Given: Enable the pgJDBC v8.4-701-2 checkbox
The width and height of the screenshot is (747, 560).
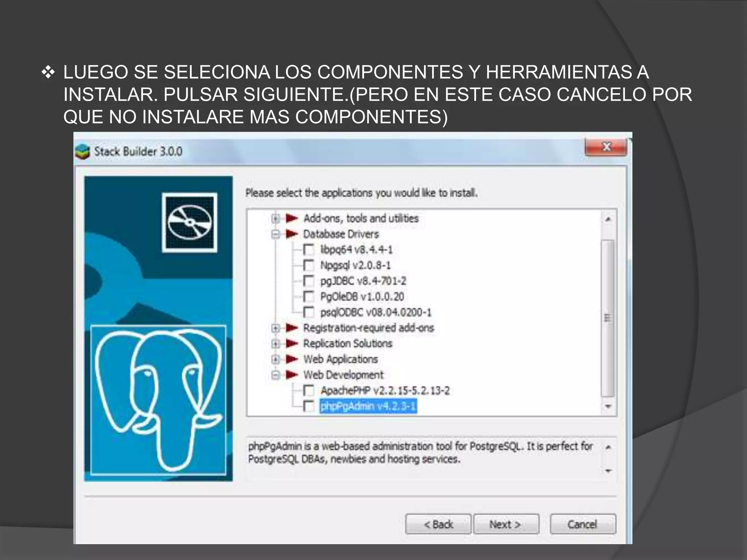Looking at the screenshot, I should 309,281.
